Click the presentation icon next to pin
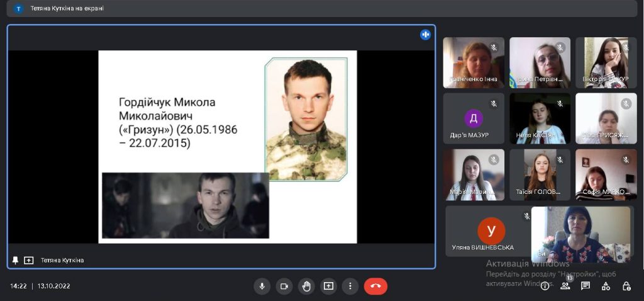The image size is (644, 301). coord(28,260)
